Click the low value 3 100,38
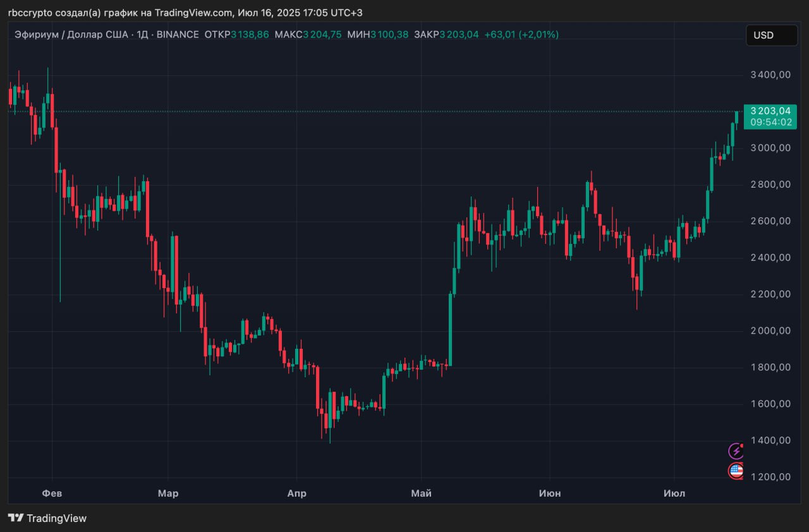 [389, 35]
